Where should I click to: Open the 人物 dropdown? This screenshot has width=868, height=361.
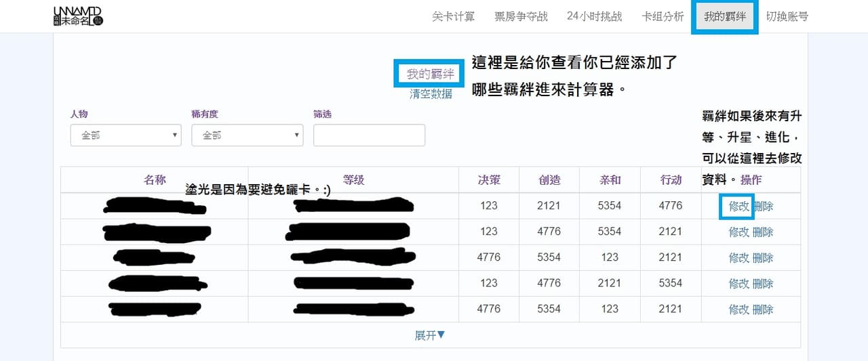coord(125,135)
